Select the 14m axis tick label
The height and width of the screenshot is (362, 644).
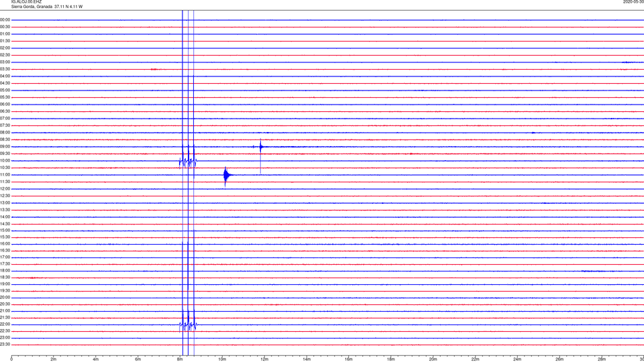coord(307,359)
